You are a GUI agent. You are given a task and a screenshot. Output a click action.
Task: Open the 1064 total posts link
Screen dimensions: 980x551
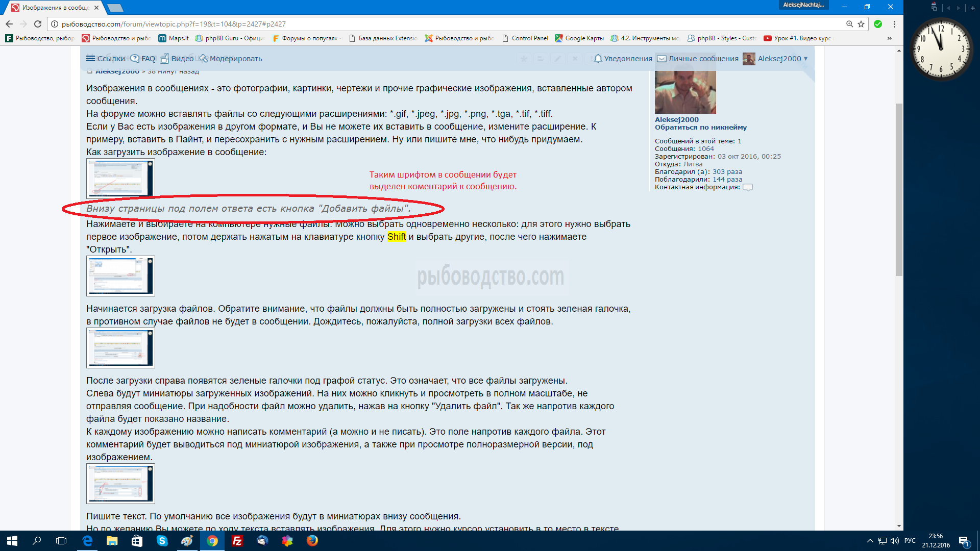[706, 149]
